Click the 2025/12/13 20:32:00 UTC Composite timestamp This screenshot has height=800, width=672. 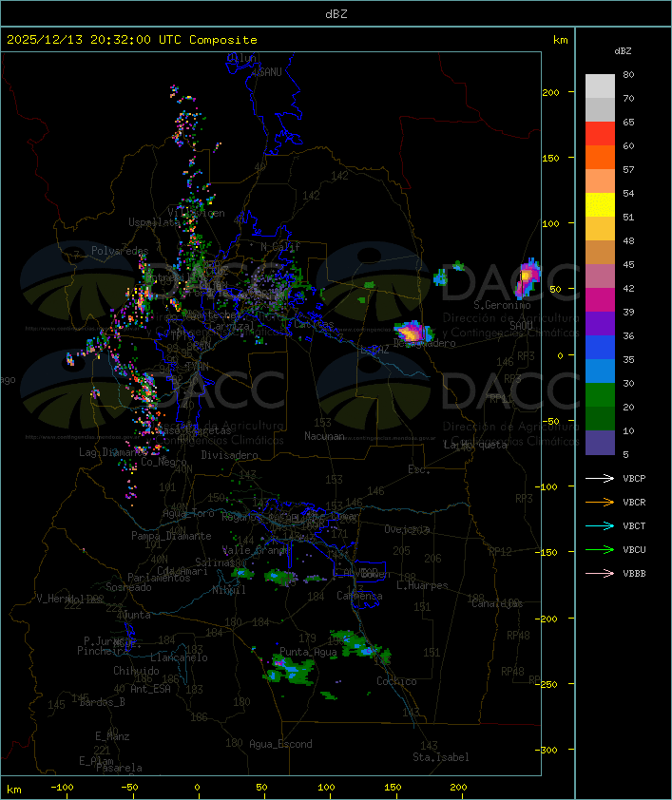(132, 39)
